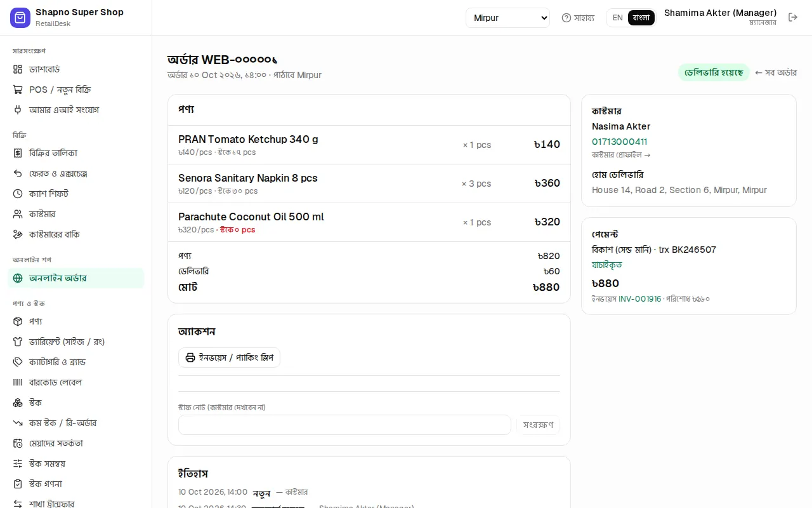Open the ড্যাশবোর্ড grid icon
The width and height of the screenshot is (812, 508).
click(18, 69)
